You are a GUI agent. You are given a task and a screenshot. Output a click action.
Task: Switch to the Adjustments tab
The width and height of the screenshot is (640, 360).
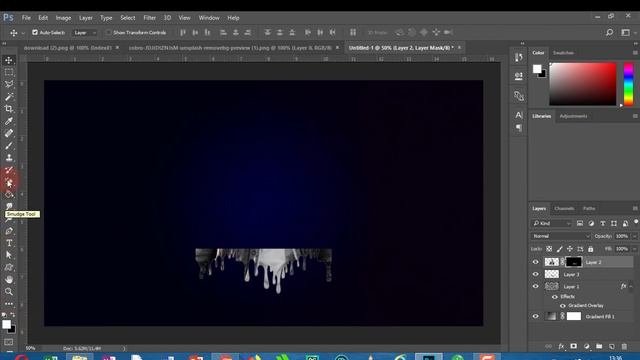pyautogui.click(x=573, y=116)
